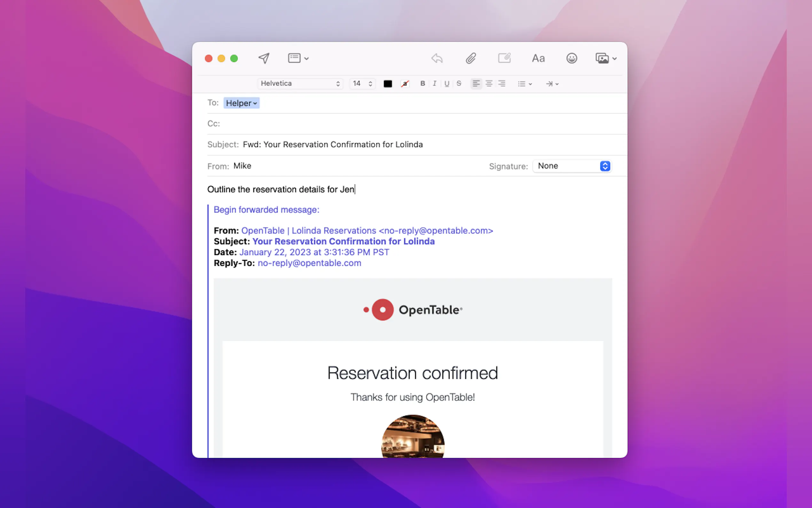
Task: Click the Helper recipient token
Action: (241, 103)
